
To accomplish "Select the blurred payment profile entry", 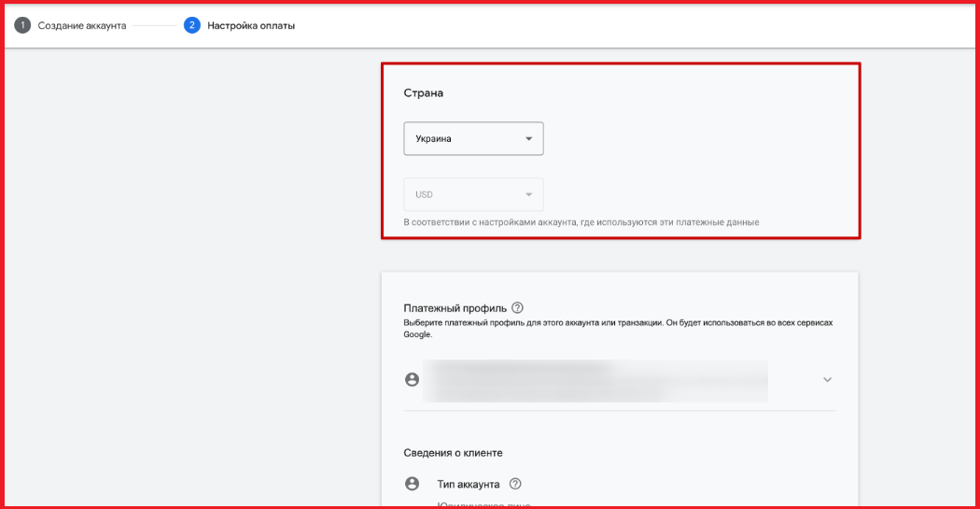I will pos(595,379).
